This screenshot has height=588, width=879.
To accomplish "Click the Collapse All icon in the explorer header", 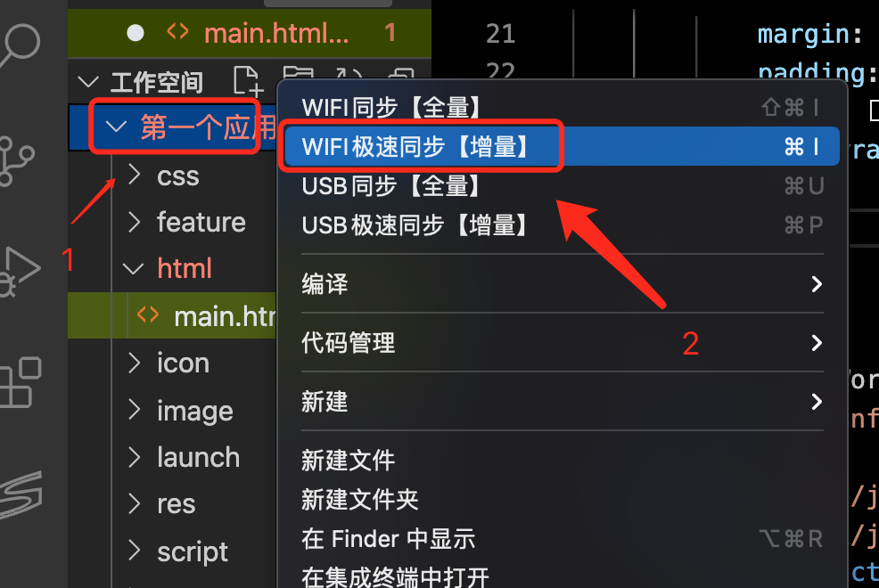I will click(402, 75).
